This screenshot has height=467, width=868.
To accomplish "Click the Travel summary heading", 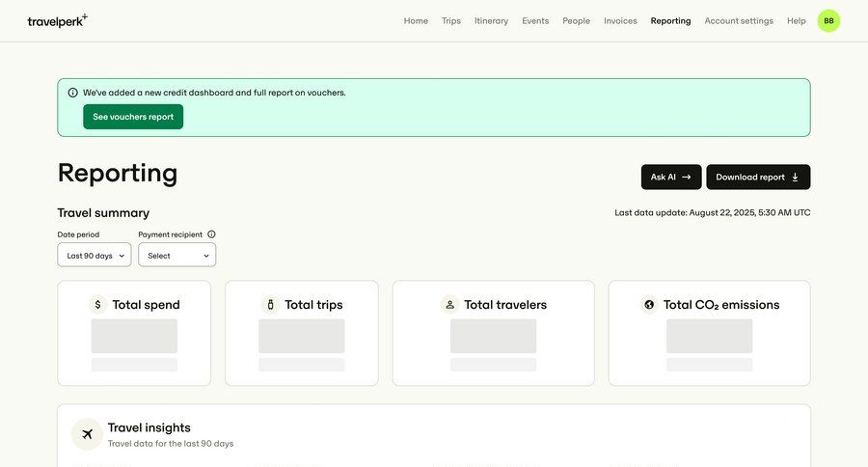I will coord(103,213).
